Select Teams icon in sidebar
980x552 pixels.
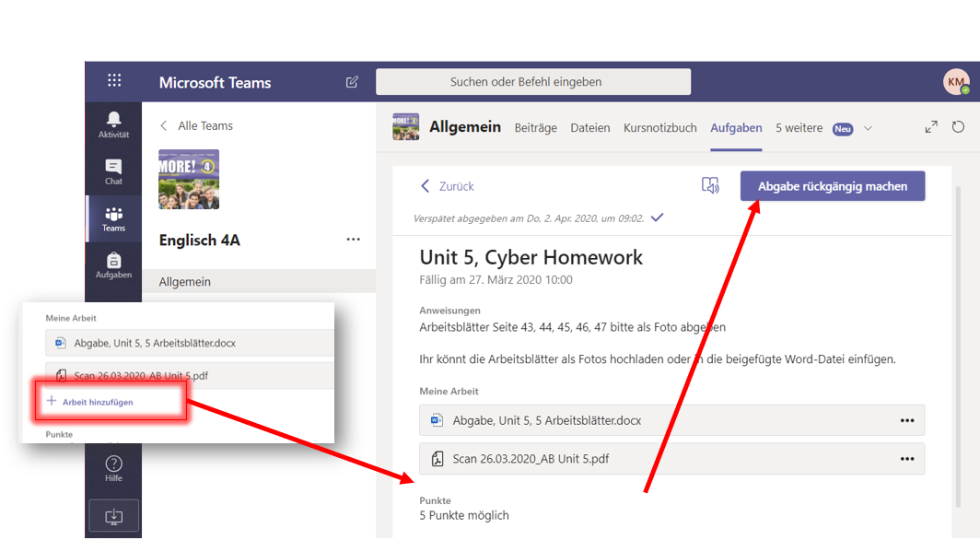(113, 218)
